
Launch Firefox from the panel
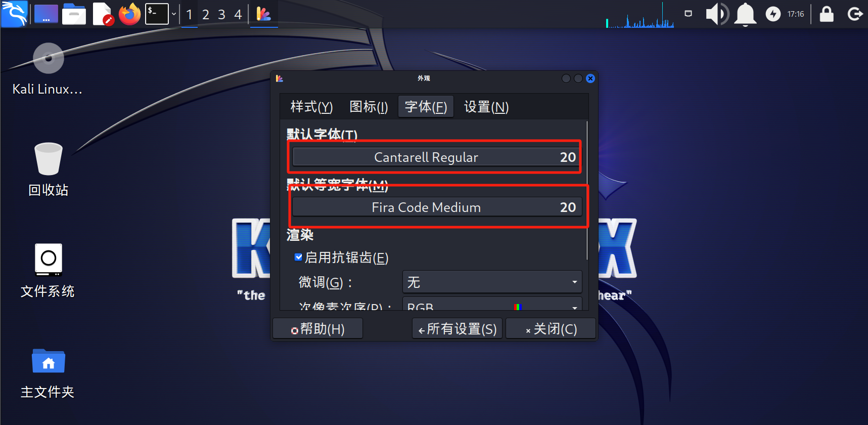pos(129,14)
